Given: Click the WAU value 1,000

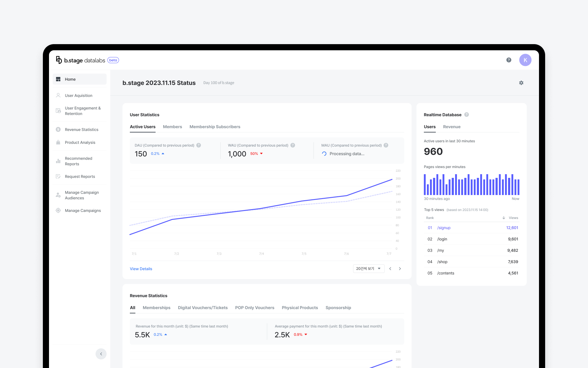Looking at the screenshot, I should tap(237, 154).
